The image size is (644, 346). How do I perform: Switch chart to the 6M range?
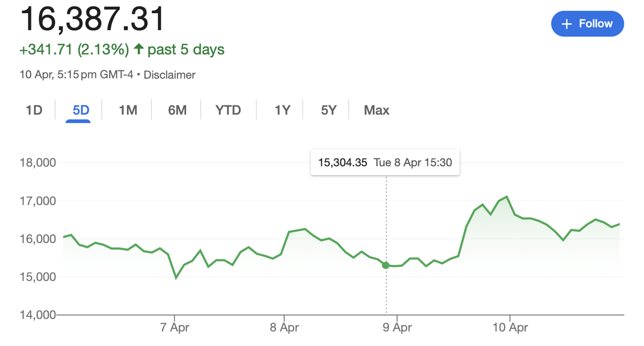pyautogui.click(x=177, y=110)
